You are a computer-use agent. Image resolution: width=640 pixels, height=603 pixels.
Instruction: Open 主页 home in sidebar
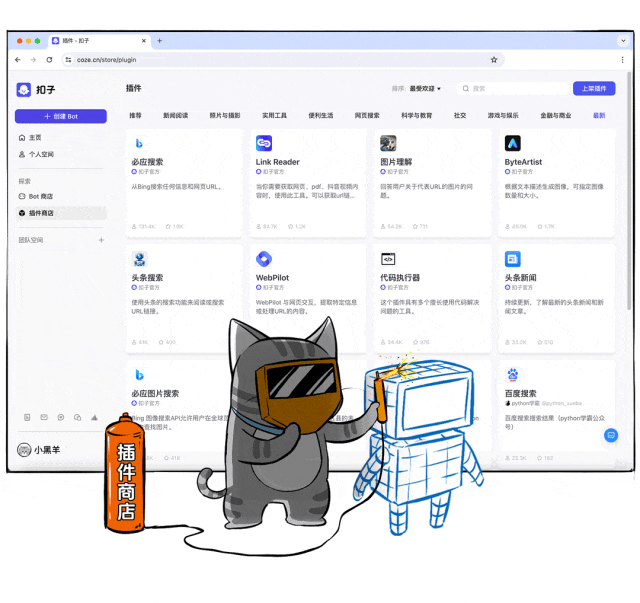30,138
